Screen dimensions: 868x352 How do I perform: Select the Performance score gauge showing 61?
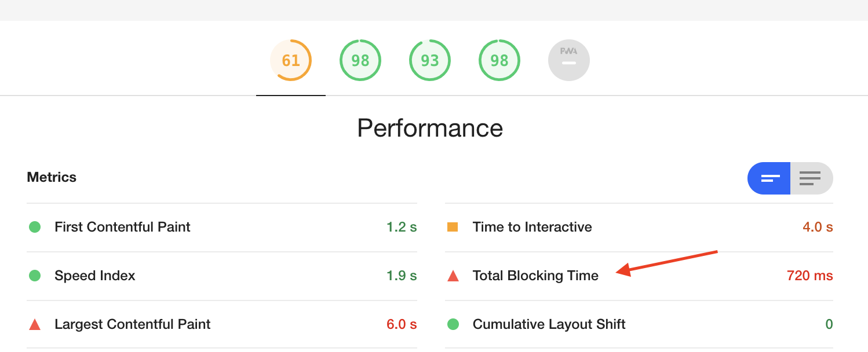tap(291, 60)
